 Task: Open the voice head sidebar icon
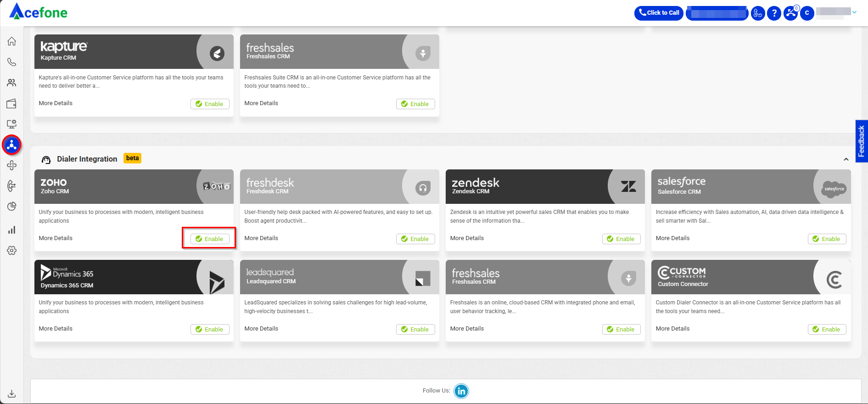coord(12,186)
